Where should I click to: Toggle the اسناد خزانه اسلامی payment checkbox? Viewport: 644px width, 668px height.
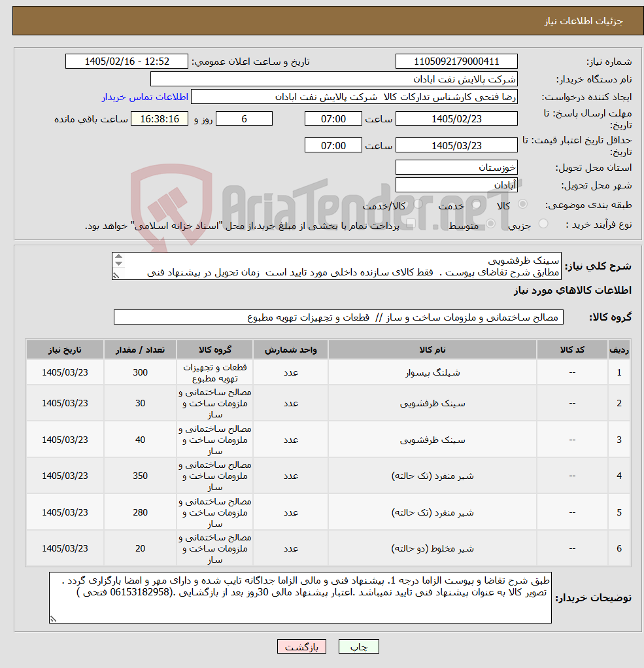[411, 224]
